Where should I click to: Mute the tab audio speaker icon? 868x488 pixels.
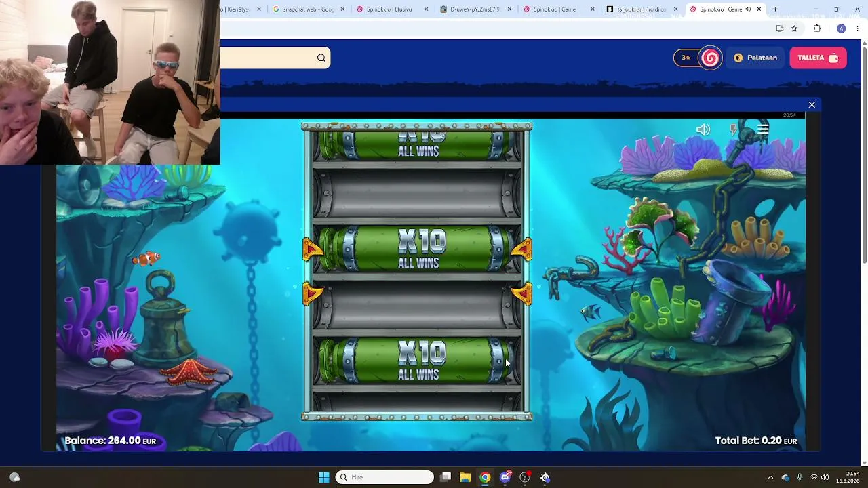coord(748,9)
